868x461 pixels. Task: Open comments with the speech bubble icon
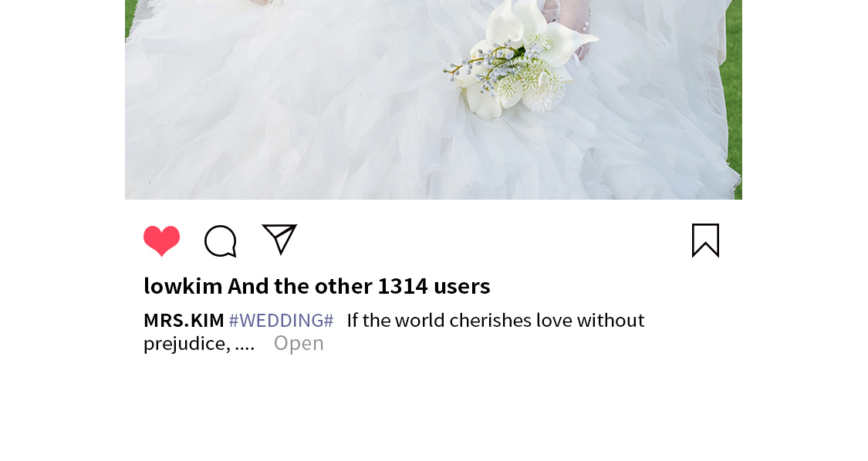221,241
